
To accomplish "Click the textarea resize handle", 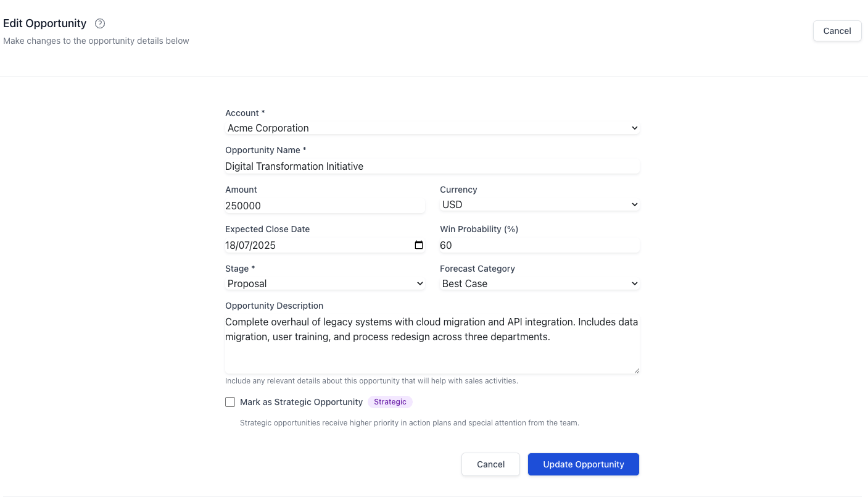I will coord(637,370).
